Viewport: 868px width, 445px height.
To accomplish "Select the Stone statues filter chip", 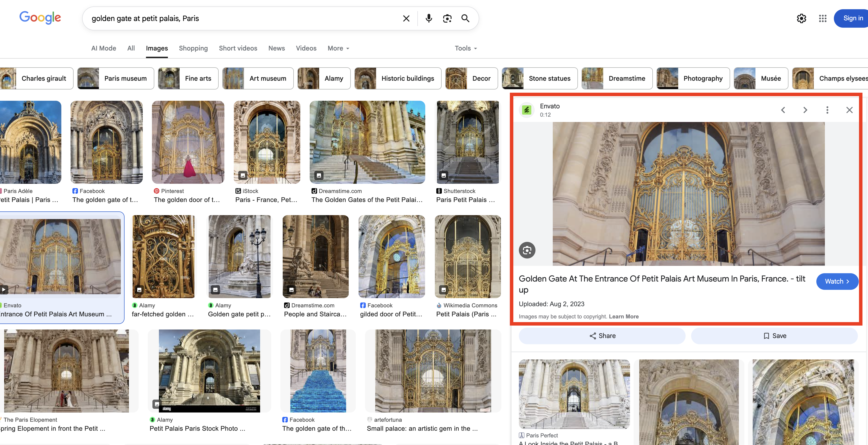I will pyautogui.click(x=539, y=78).
